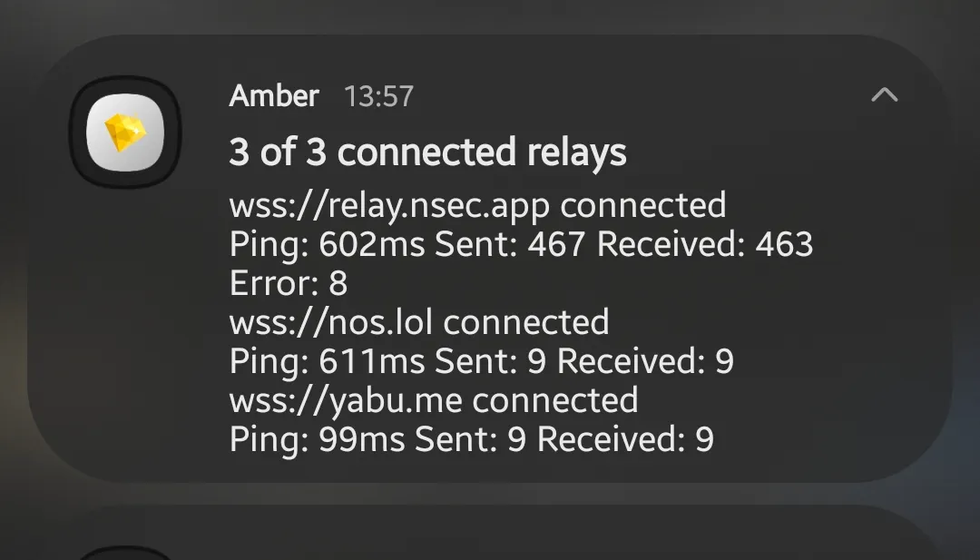980x560 pixels.
Task: Tap the 13:57 notification timestamp
Action: point(378,96)
